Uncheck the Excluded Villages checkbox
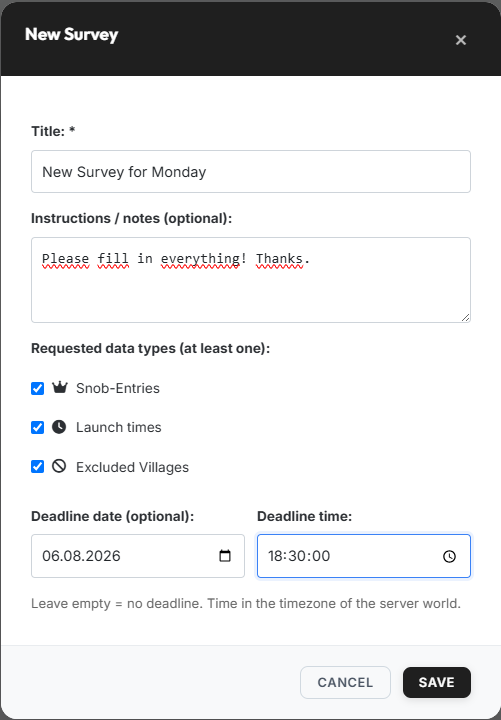Viewport: 501px width, 720px height. point(38,467)
